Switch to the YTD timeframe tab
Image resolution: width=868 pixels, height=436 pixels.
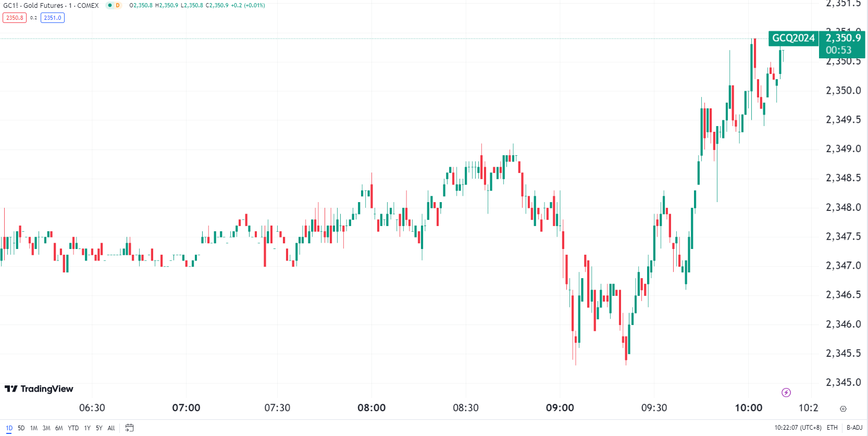[x=72, y=428]
